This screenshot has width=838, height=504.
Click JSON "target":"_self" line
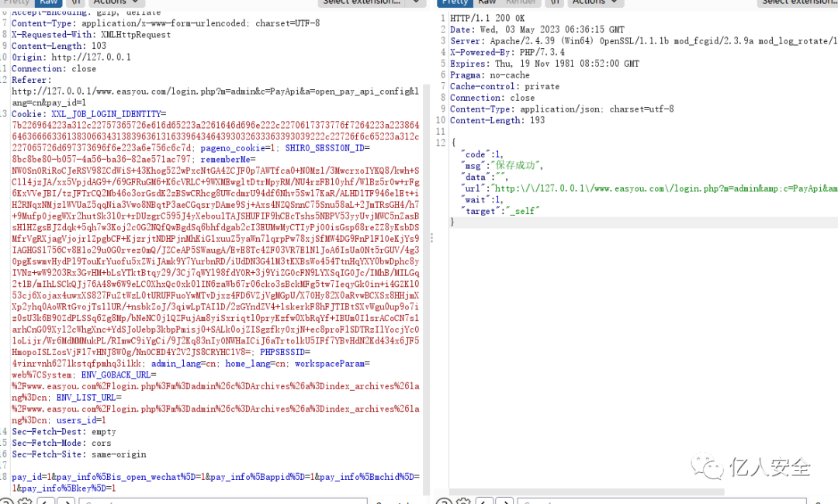(500, 211)
